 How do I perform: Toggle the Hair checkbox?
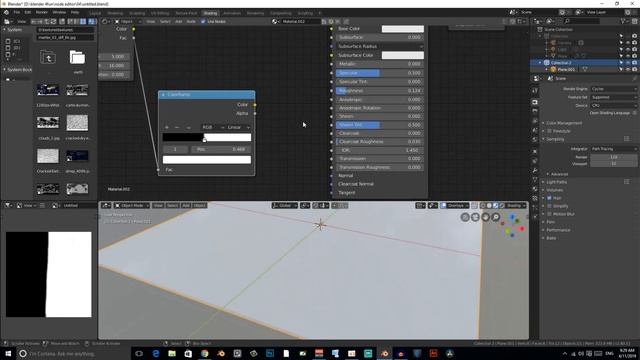click(x=549, y=198)
